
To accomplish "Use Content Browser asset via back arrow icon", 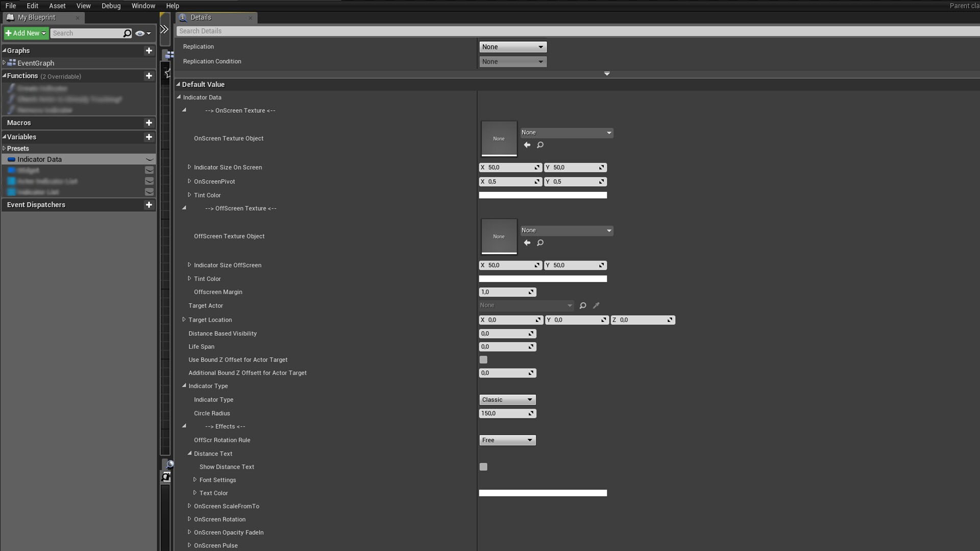I will [527, 145].
